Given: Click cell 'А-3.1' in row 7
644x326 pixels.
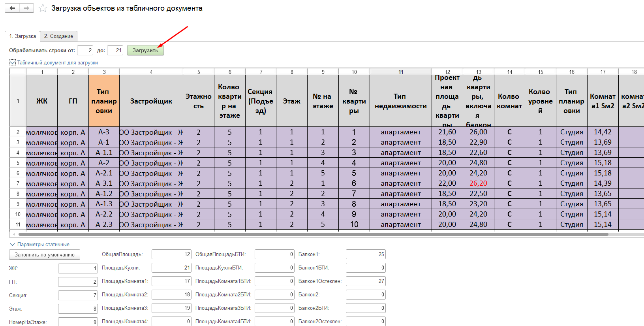Looking at the screenshot, I should click(104, 183).
